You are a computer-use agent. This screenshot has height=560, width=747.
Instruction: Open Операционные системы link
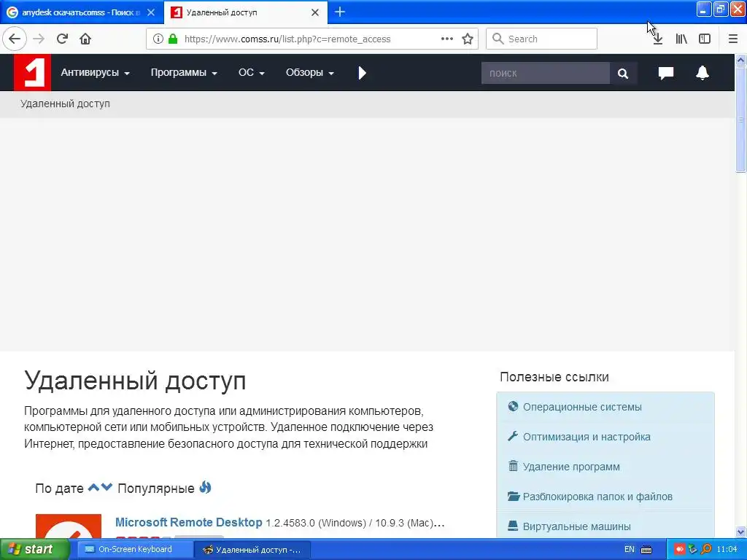[x=582, y=407]
